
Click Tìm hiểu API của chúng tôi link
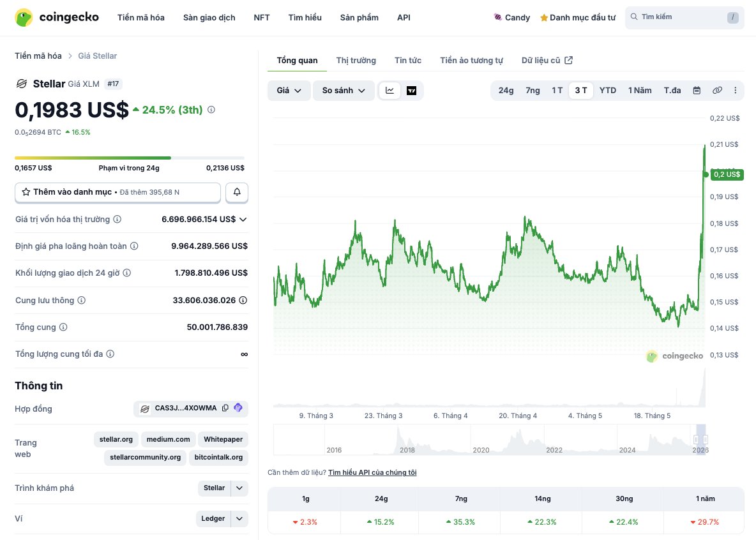(x=372, y=472)
